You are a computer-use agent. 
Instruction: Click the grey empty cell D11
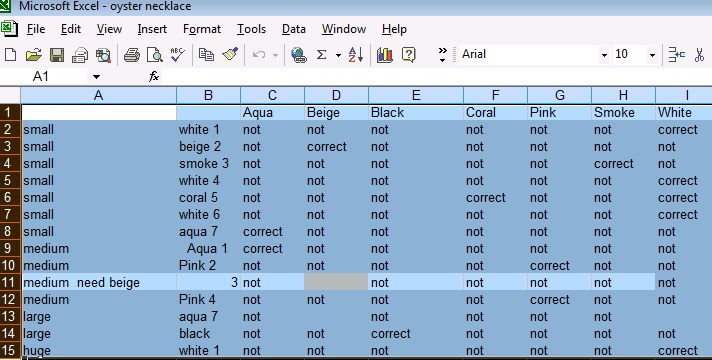(336, 282)
